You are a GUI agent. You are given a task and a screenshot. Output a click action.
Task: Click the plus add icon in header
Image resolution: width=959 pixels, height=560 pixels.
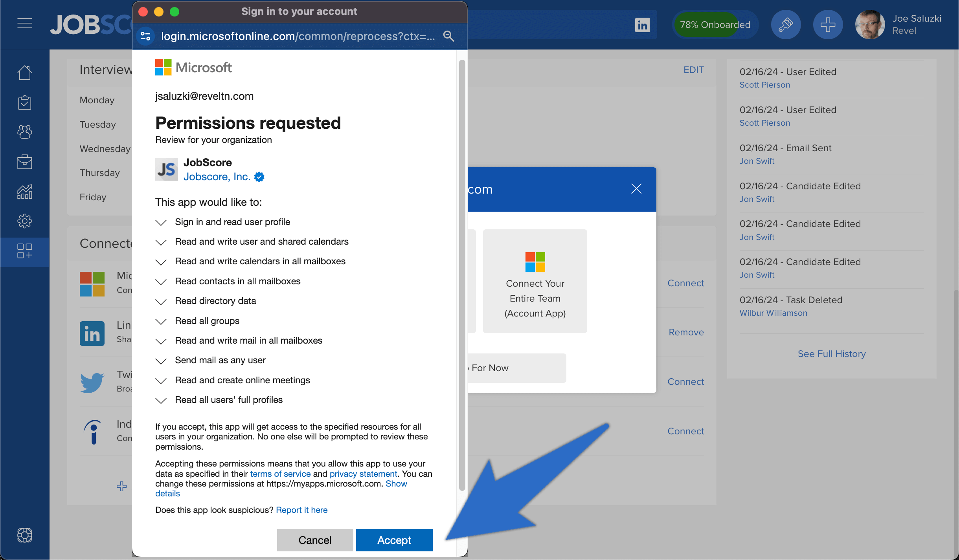828,25
